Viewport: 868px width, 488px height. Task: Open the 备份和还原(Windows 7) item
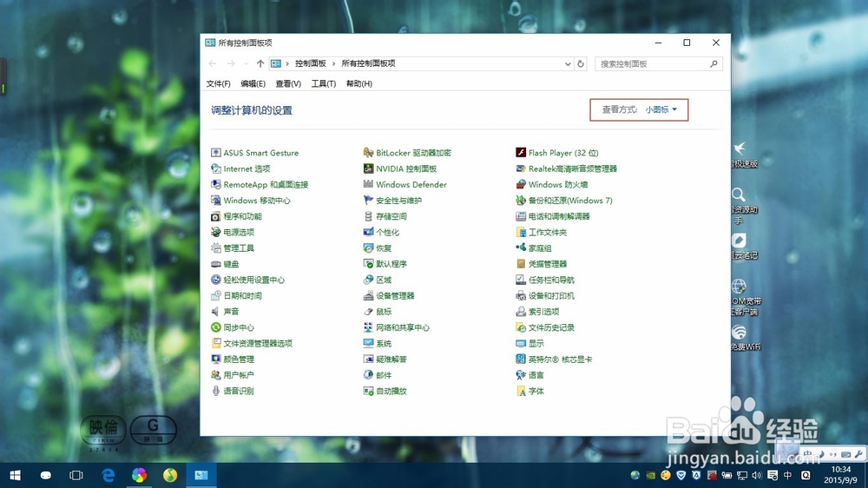tap(570, 201)
